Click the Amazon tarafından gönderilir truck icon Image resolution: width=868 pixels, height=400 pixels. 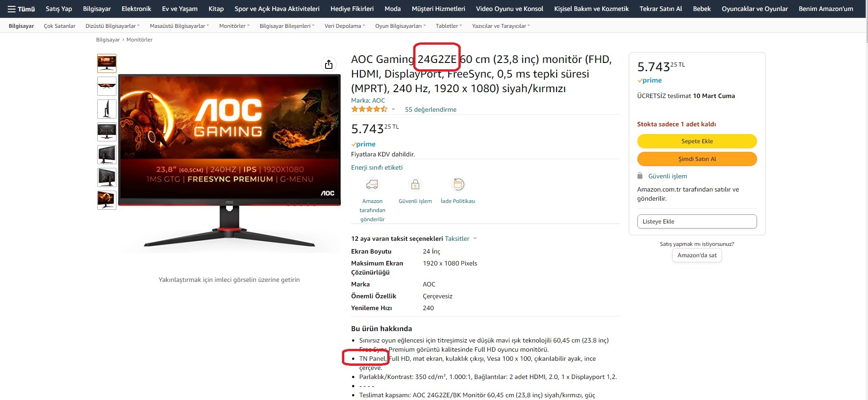(372, 184)
